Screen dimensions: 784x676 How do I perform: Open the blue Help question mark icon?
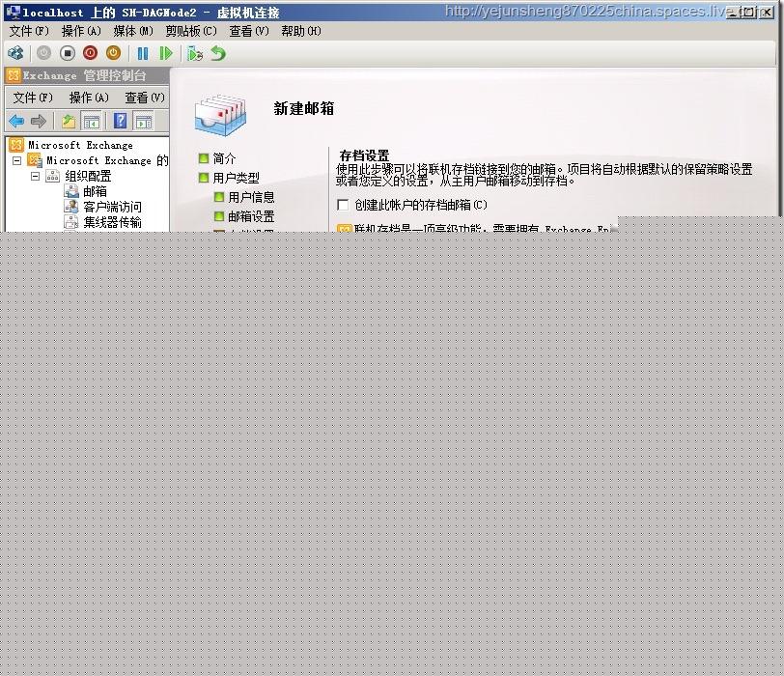pos(120,121)
